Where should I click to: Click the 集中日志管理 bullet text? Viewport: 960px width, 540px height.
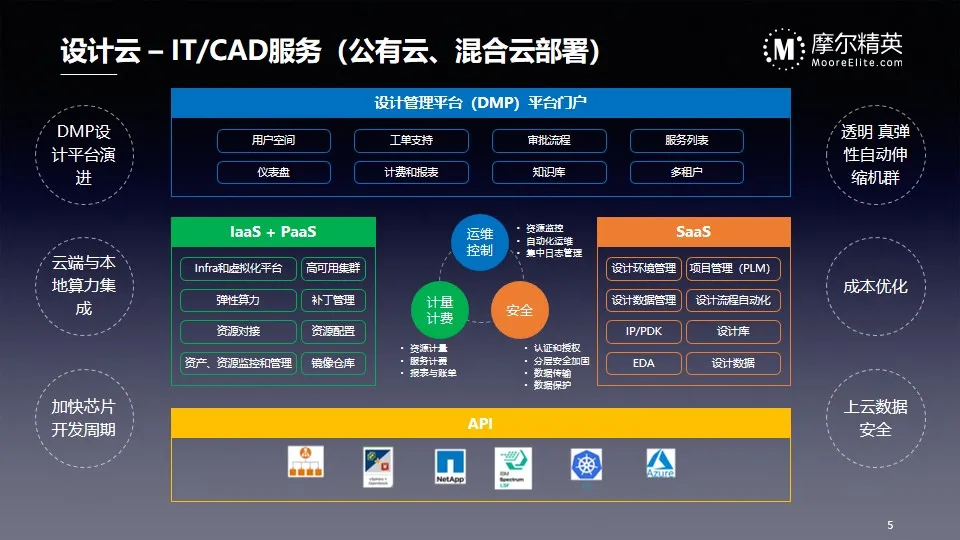[x=554, y=253]
